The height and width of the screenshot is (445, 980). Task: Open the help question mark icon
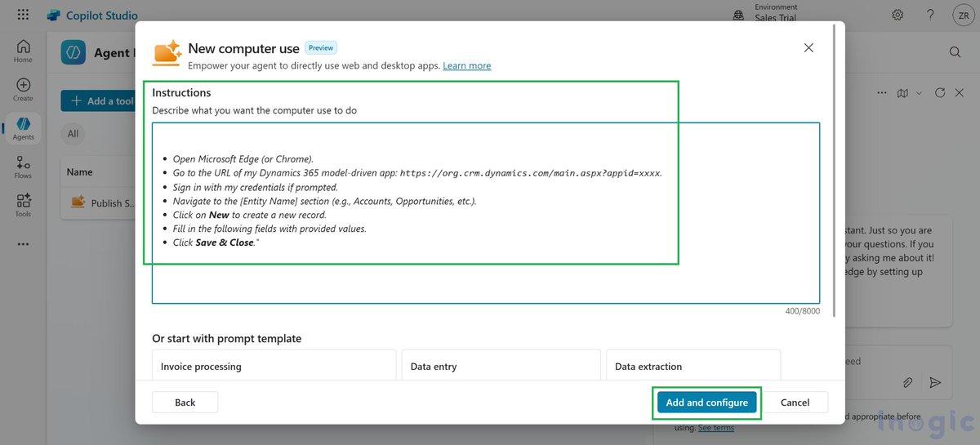pyautogui.click(x=930, y=15)
